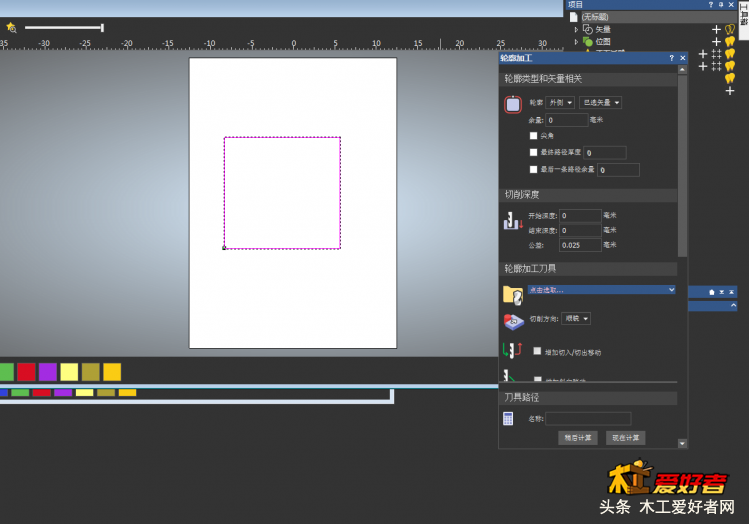Expand the 位图 tree node
The height and width of the screenshot is (524, 749).
[x=576, y=42]
